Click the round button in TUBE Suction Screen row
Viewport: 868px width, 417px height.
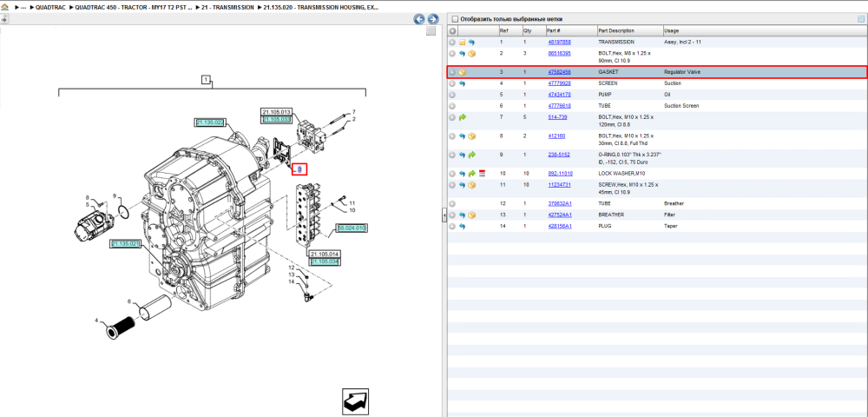(x=452, y=106)
